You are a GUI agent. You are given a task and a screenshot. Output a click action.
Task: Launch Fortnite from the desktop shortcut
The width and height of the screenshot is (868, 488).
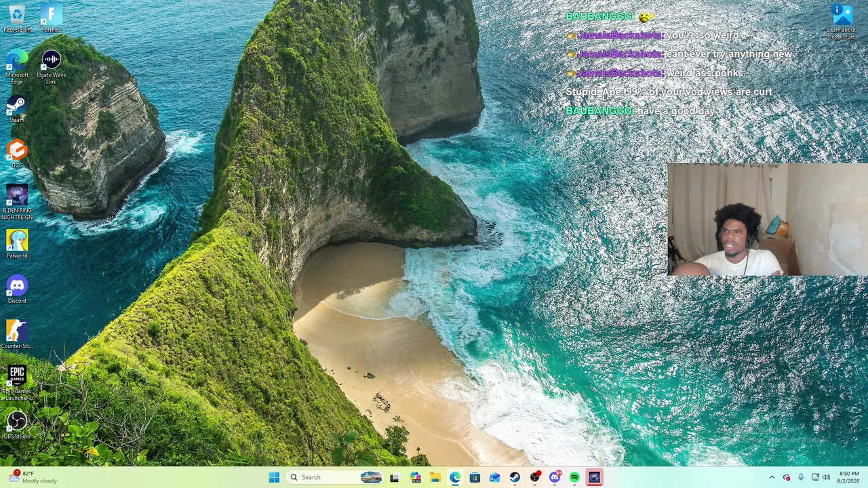coord(51,18)
